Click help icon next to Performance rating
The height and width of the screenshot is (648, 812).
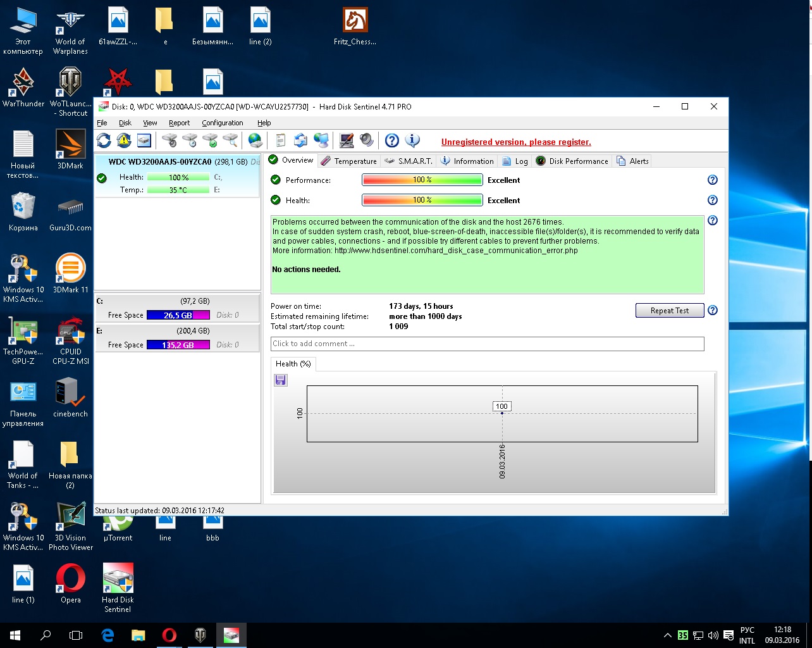tap(713, 180)
